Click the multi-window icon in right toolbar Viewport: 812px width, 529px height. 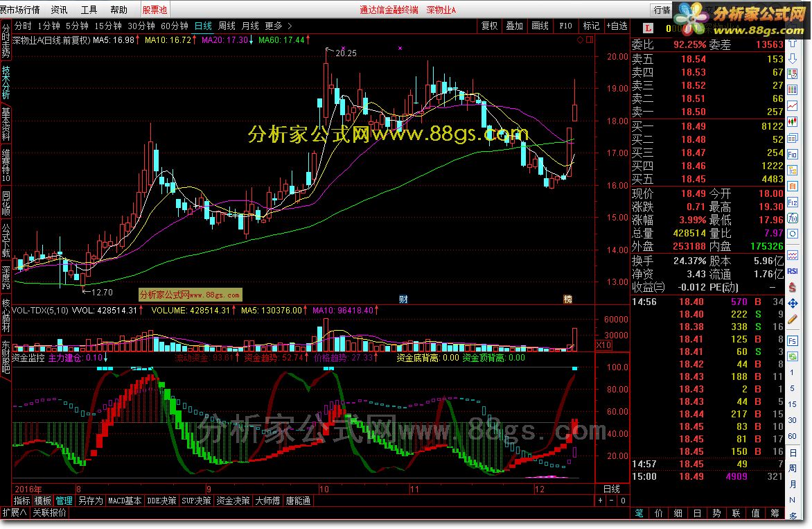(x=793, y=139)
